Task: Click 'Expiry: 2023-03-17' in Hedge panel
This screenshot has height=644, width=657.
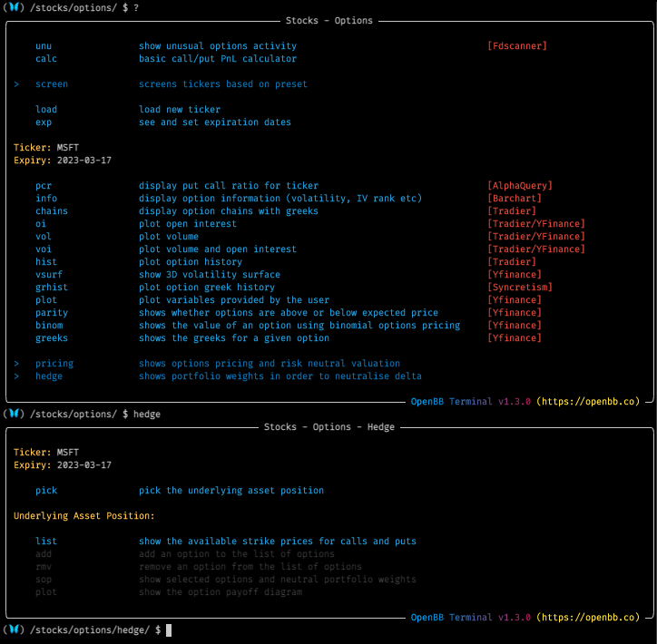Action: point(63,465)
